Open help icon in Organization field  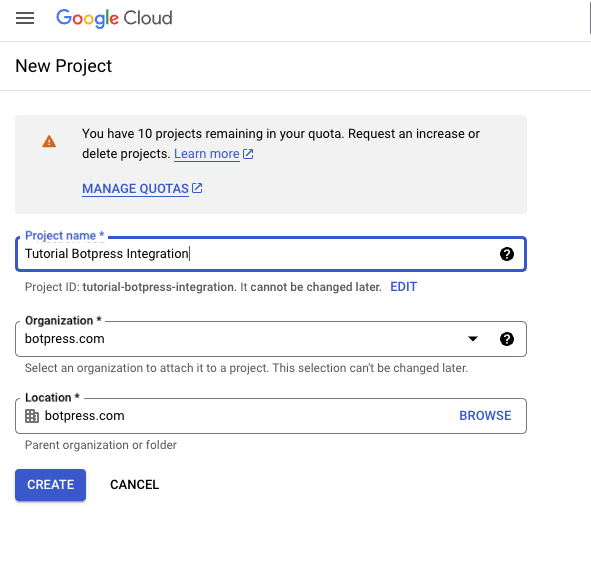coord(507,339)
